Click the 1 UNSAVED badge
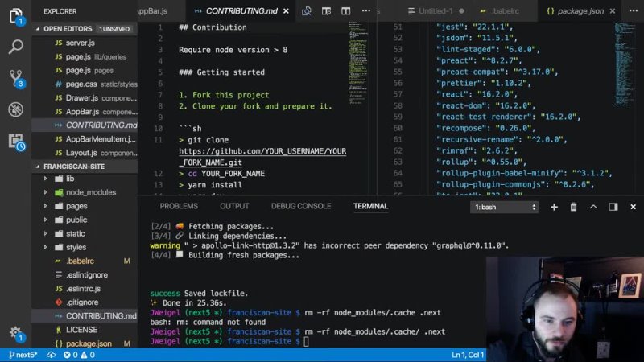The height and width of the screenshot is (362, 644). click(114, 29)
